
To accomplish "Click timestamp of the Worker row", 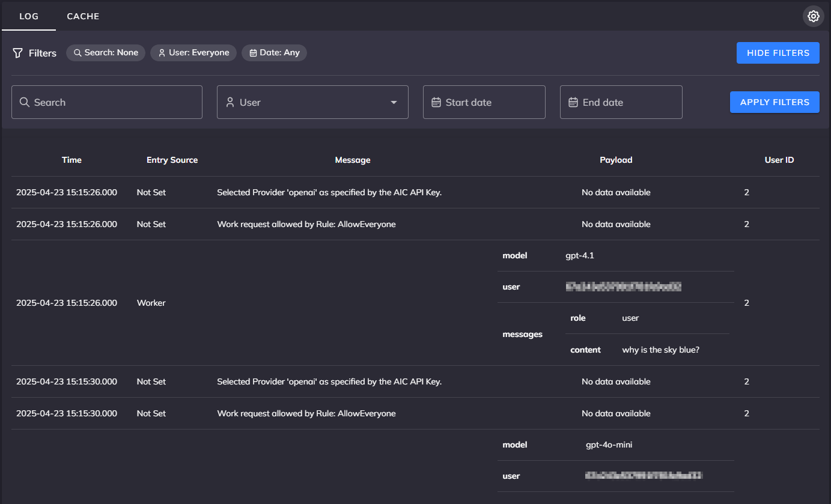I will 67,303.
